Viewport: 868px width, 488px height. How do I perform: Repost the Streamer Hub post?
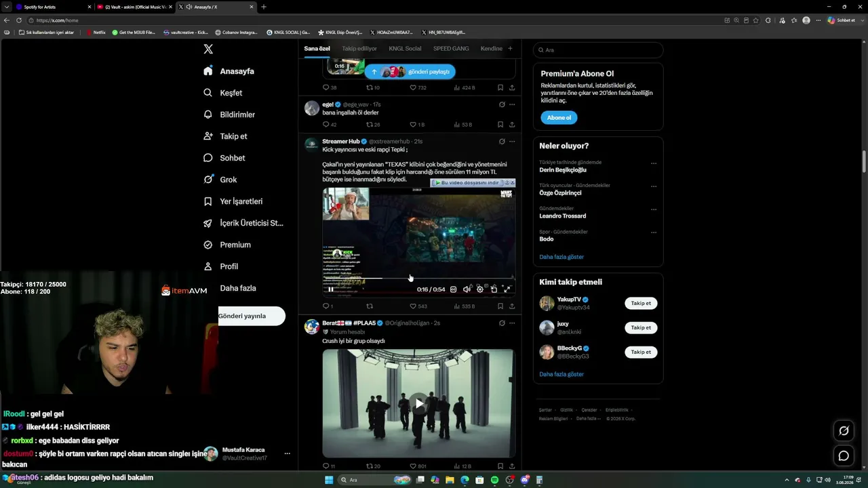tap(370, 306)
